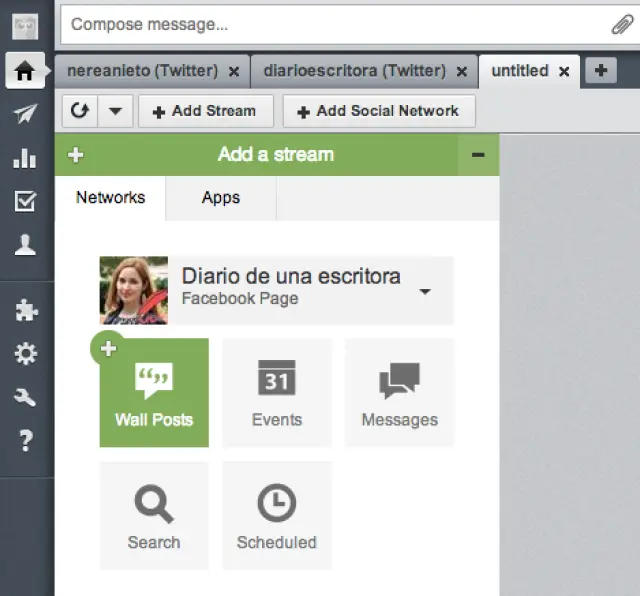
Task: Collapse the Add a stream panel
Action: 478,155
